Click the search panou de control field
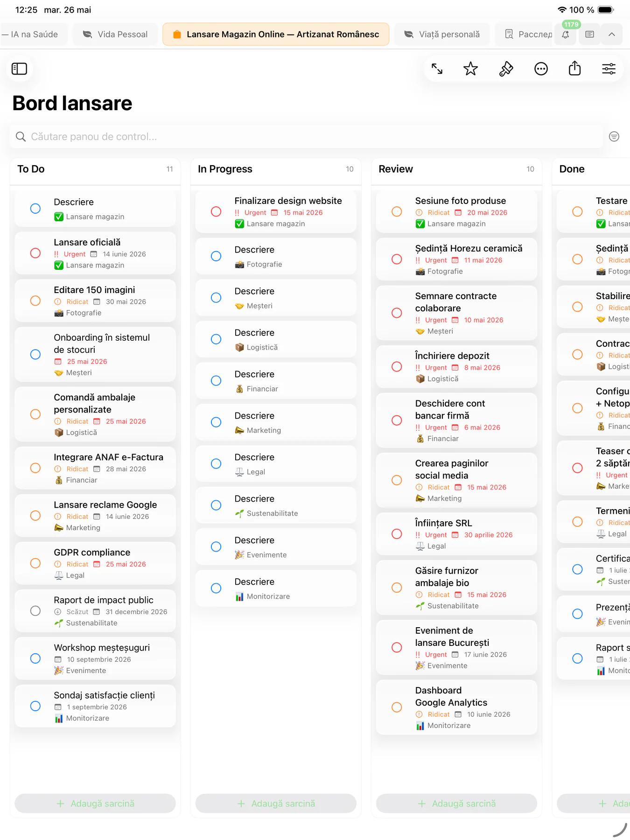The width and height of the screenshot is (630, 840). (306, 136)
